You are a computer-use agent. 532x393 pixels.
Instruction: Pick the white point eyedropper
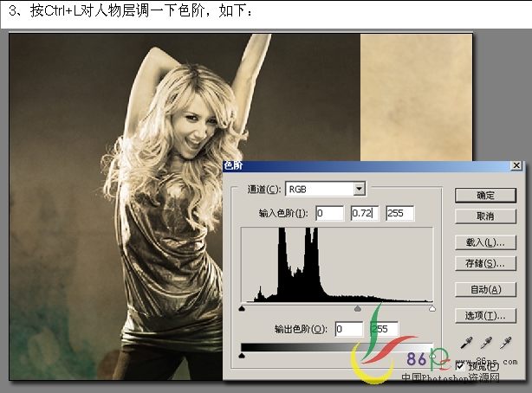[x=505, y=343]
